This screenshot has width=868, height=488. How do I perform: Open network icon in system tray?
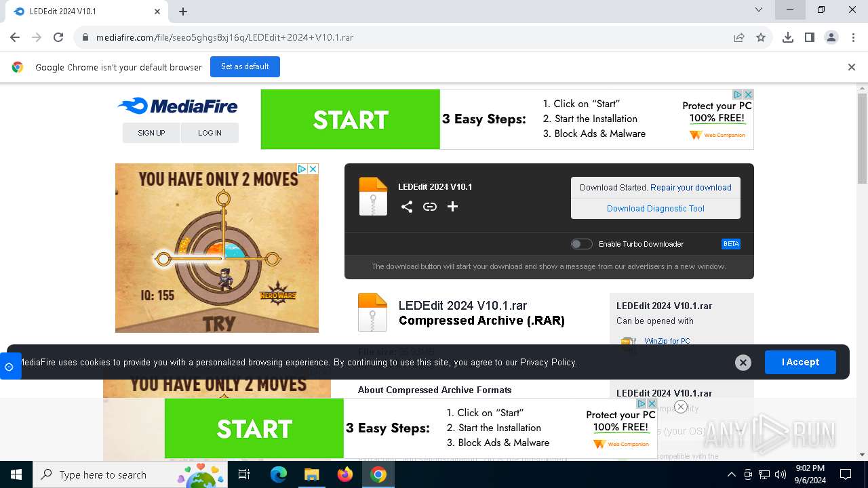click(764, 474)
